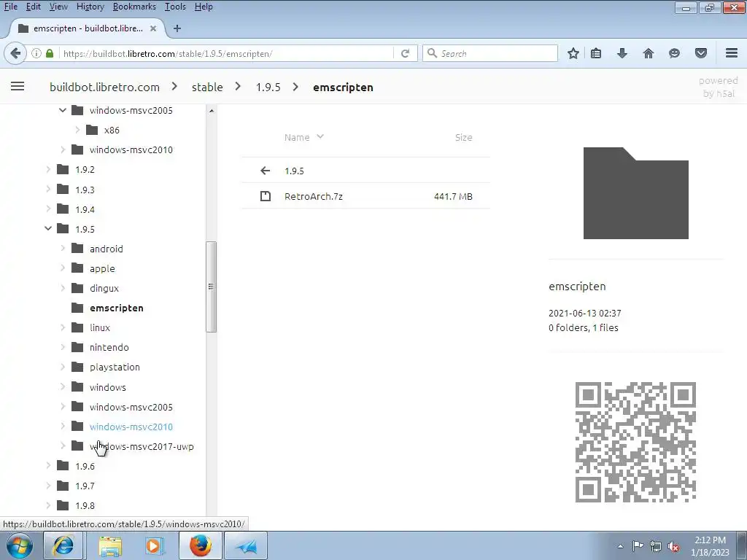Show bookmarks list icon in toolbar
Image resolution: width=747 pixels, height=560 pixels.
(596, 53)
